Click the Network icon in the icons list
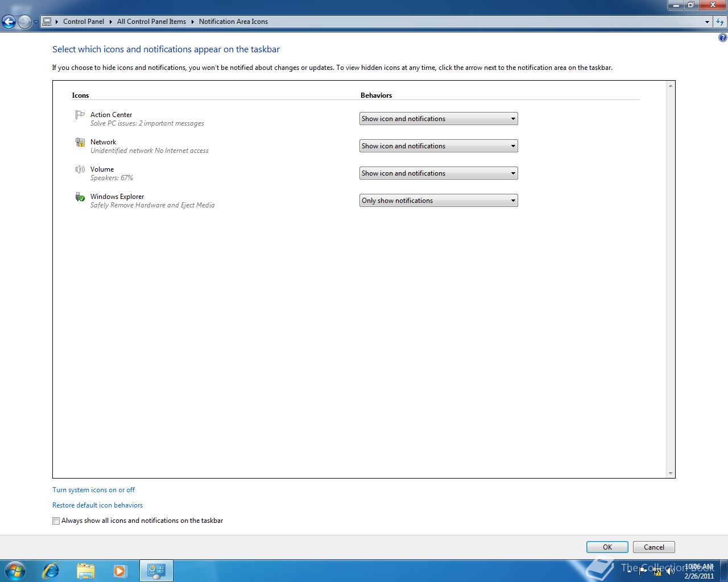Screen dimensions: 728x582 click(80, 142)
